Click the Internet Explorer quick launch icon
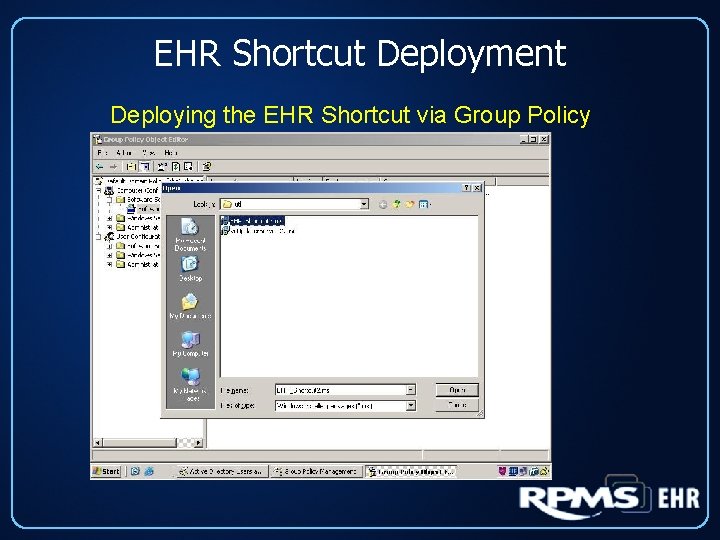 click(x=149, y=471)
